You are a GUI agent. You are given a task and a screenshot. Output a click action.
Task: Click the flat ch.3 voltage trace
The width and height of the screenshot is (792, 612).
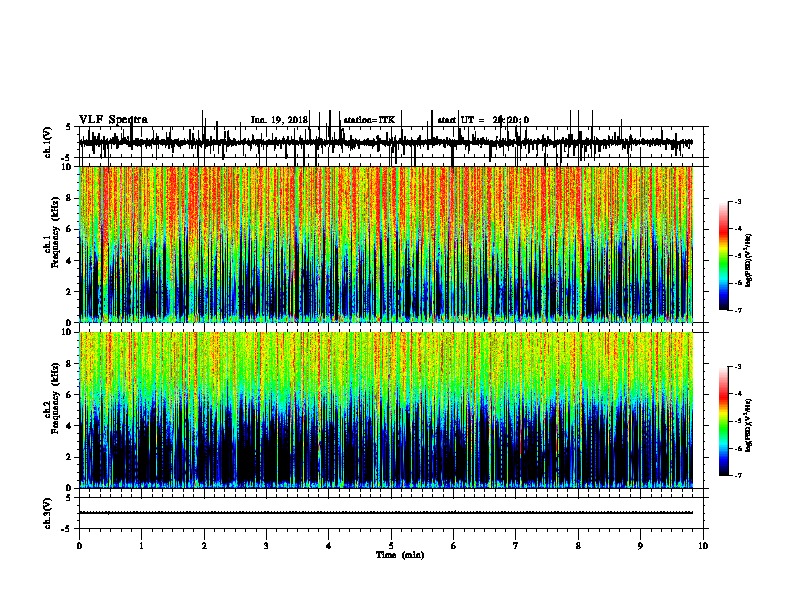[386, 513]
